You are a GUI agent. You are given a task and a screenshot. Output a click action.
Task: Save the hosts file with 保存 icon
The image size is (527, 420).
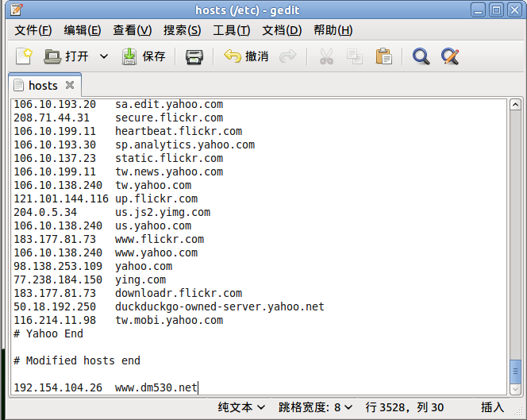coord(129,56)
